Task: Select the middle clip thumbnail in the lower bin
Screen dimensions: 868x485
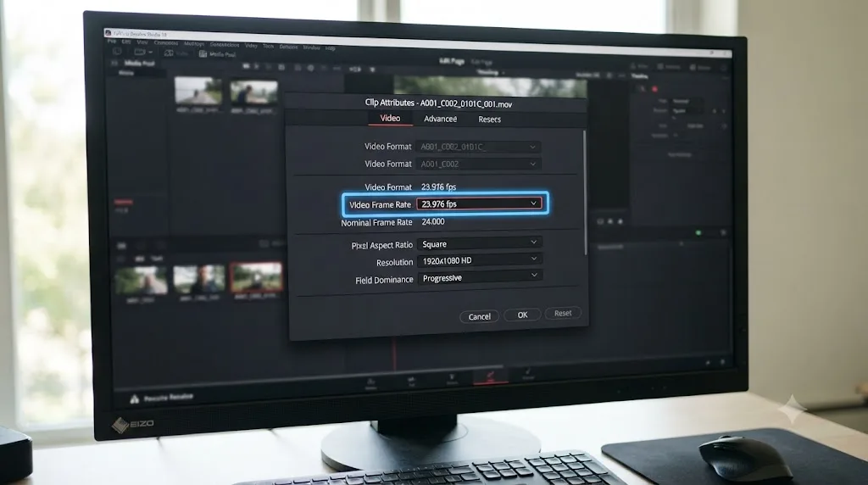Action: 199,279
